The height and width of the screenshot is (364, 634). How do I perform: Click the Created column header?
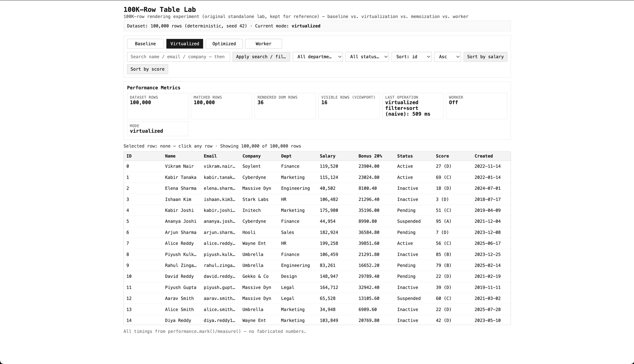(x=484, y=156)
